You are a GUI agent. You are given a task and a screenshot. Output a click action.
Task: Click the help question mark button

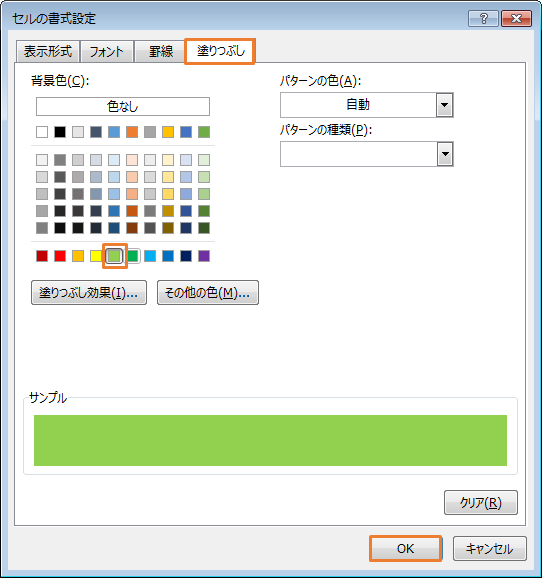[x=483, y=18]
